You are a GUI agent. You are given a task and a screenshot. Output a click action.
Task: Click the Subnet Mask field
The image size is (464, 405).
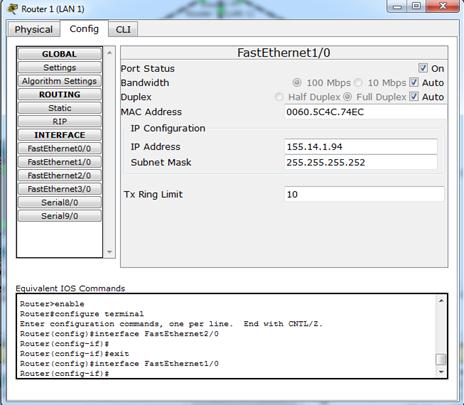(361, 163)
